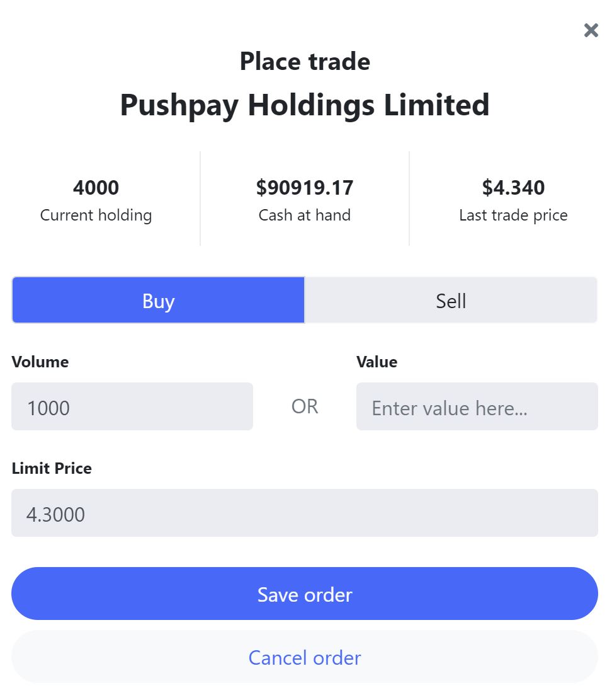
Task: Cancel the order
Action: click(x=305, y=658)
